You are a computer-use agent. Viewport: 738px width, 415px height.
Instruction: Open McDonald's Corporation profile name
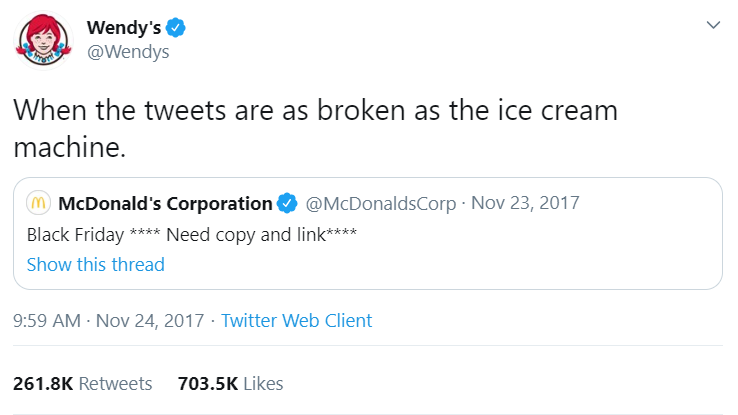click(x=165, y=204)
